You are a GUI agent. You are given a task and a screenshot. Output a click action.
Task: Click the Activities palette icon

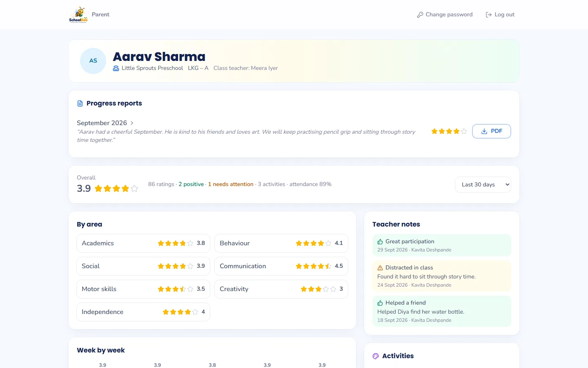376,356
